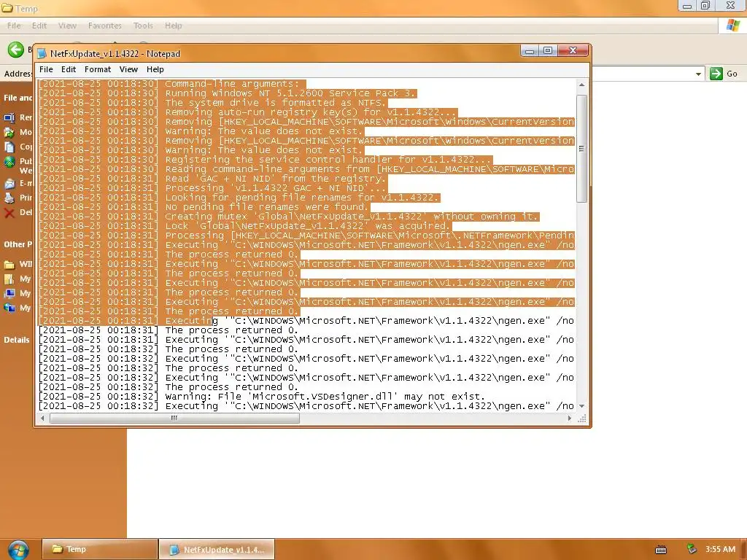The height and width of the screenshot is (560, 747).
Task: Open Tools menu in Temp window
Action: coord(143,26)
